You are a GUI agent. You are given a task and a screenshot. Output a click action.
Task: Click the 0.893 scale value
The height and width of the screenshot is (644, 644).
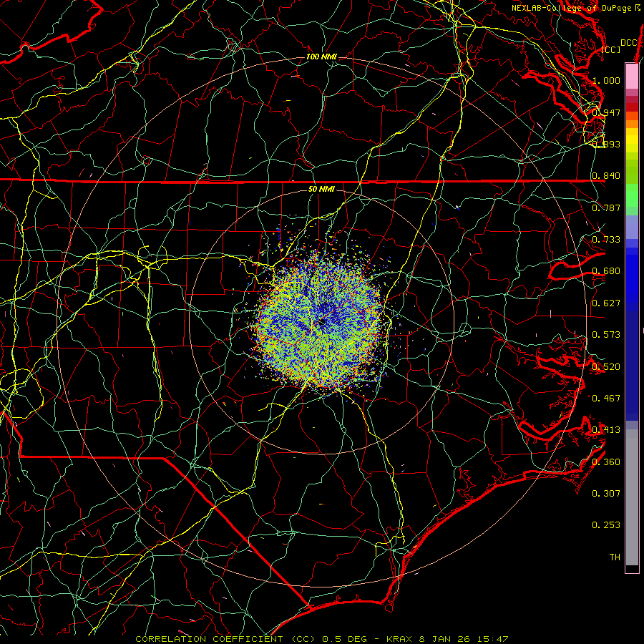(606, 144)
